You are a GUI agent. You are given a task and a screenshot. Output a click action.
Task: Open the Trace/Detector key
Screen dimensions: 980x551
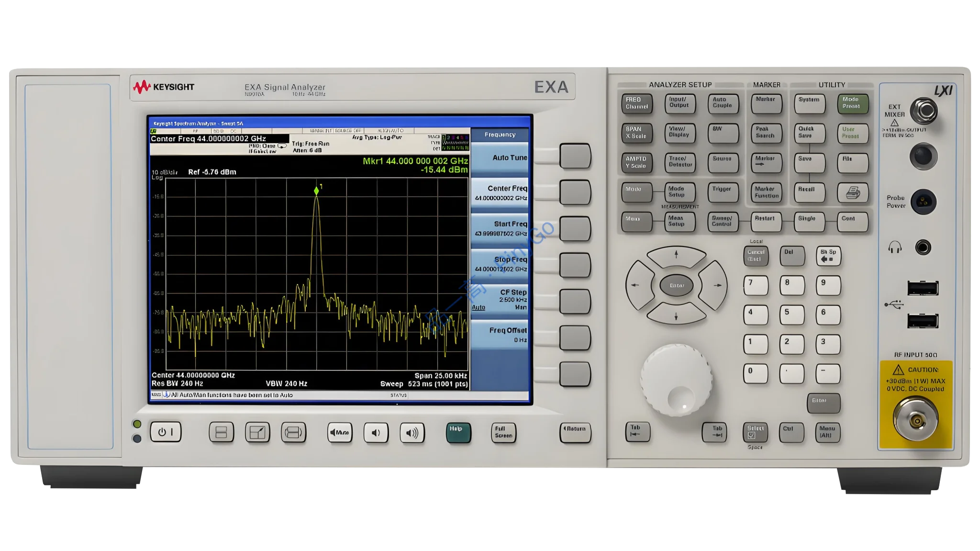680,162
